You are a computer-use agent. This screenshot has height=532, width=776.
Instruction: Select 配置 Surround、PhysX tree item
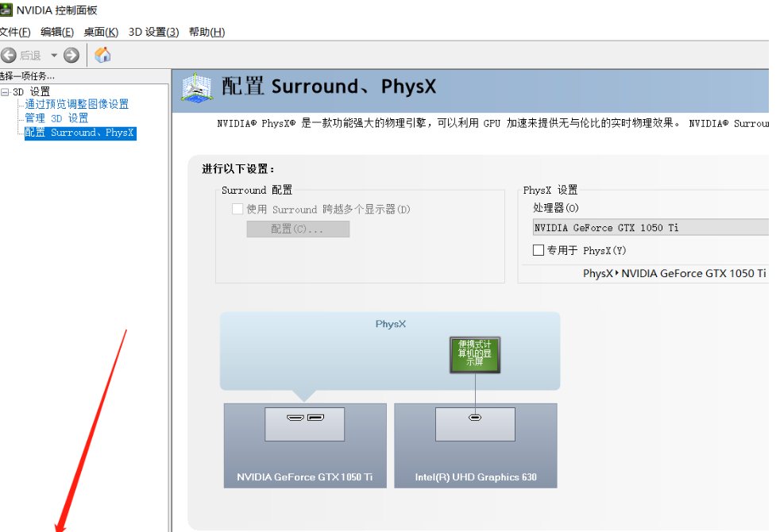click(80, 133)
